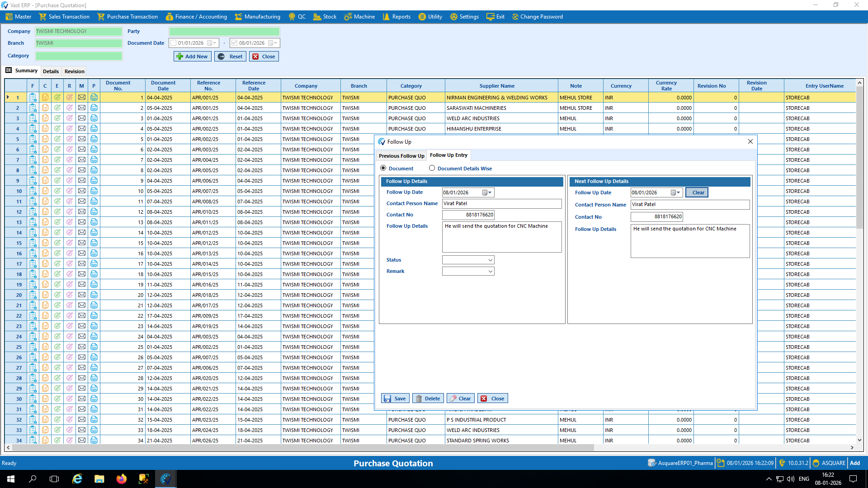The image size is (868, 488).
Task: Open Firefox from the taskbar
Action: coord(121,479)
